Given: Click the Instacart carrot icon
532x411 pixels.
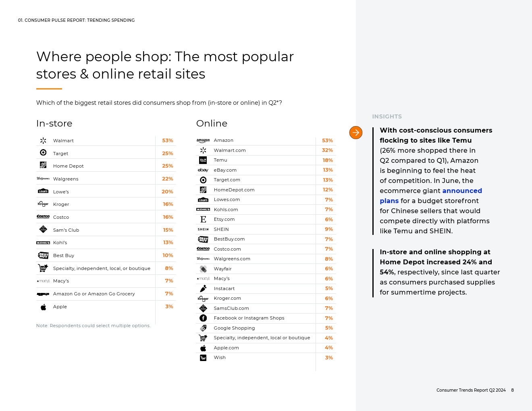Looking at the screenshot, I should [203, 289].
